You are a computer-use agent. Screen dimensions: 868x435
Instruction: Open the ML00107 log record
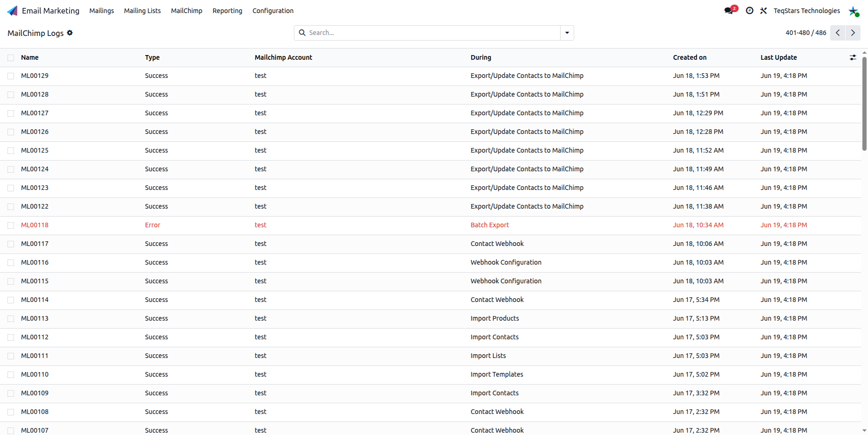(35, 430)
